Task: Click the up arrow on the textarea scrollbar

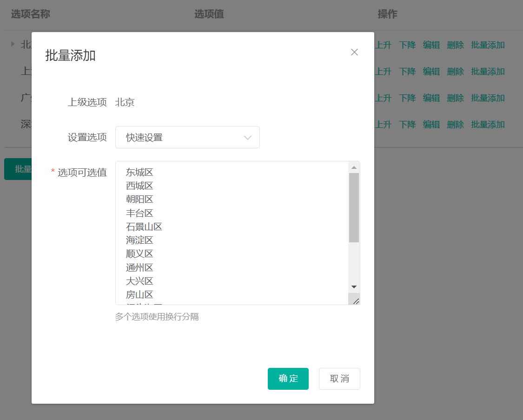Action: click(x=354, y=167)
